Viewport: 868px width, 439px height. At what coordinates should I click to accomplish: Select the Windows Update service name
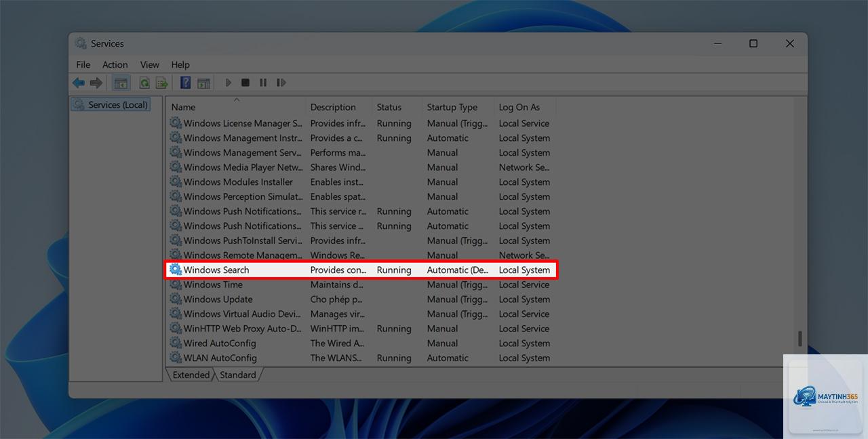(x=218, y=299)
